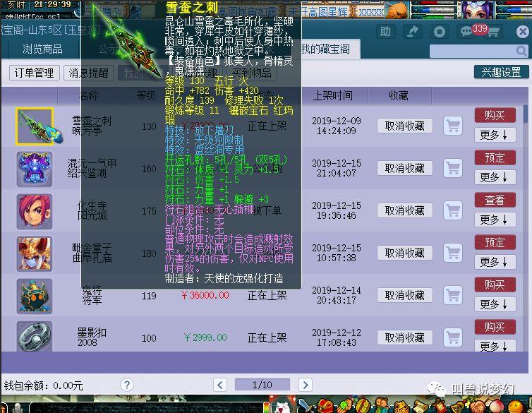The image size is (532, 413).
Task: Open 消息提醒 sub-tab
Action: [89, 73]
